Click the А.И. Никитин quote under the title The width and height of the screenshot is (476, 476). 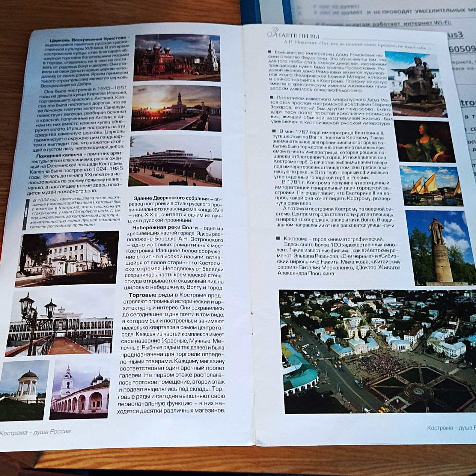pyautogui.click(x=358, y=45)
